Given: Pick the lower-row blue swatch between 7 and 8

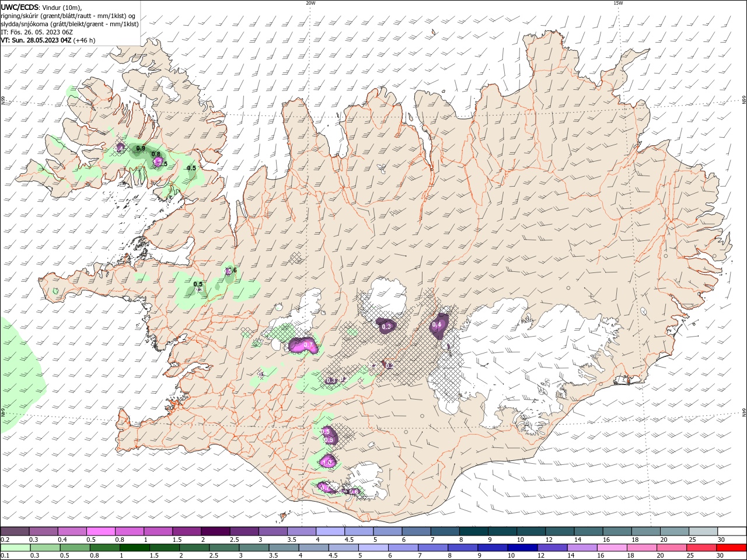Looking at the screenshot, I should 432,548.
